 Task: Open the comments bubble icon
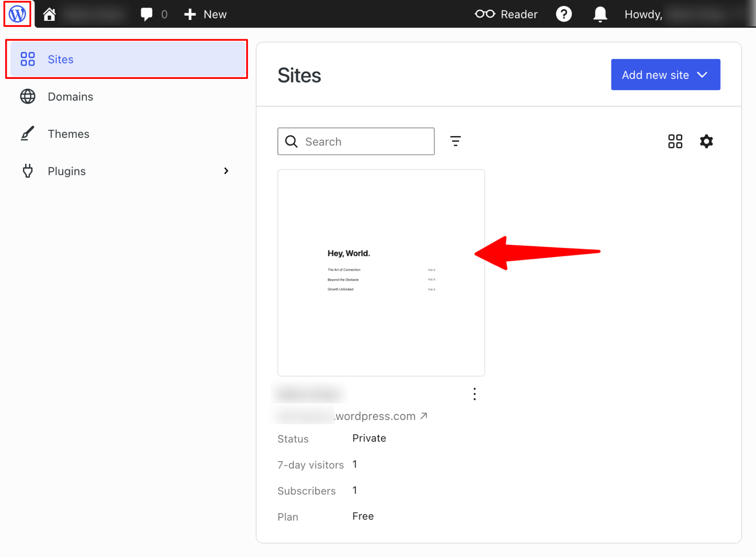(146, 14)
